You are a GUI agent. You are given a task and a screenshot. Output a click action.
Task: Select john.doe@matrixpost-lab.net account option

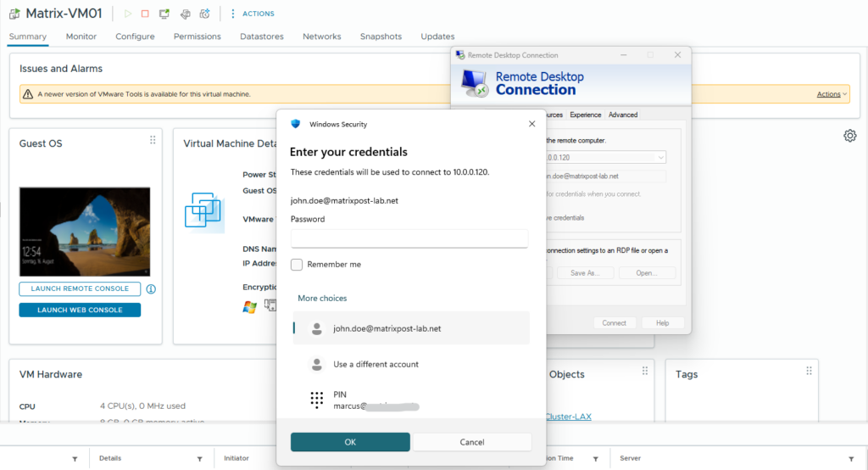[x=411, y=328]
